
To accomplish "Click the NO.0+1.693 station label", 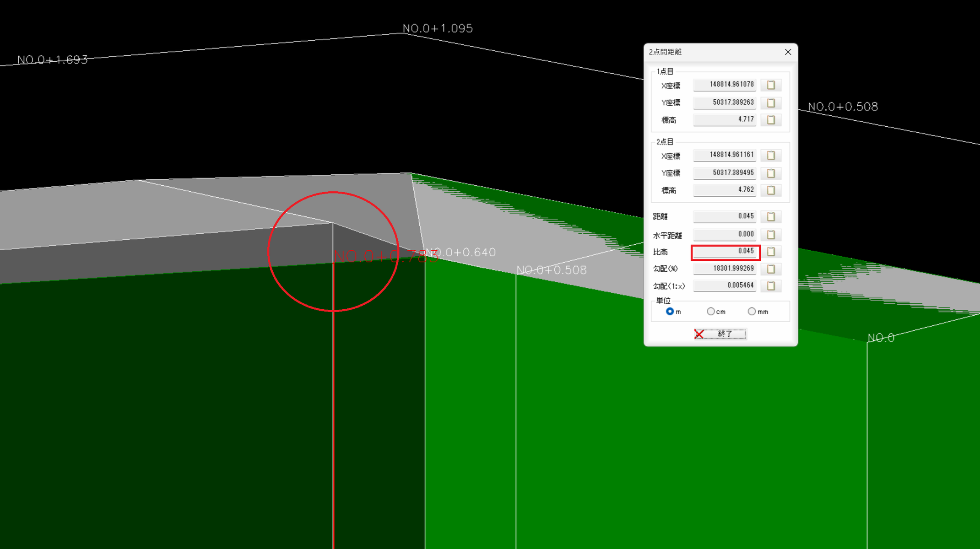I will pyautogui.click(x=53, y=60).
